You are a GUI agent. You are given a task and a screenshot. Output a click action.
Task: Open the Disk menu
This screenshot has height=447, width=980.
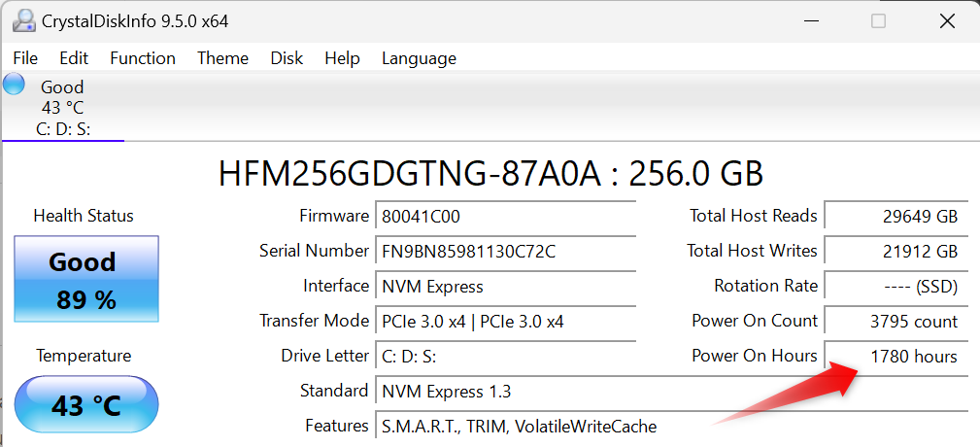point(287,58)
